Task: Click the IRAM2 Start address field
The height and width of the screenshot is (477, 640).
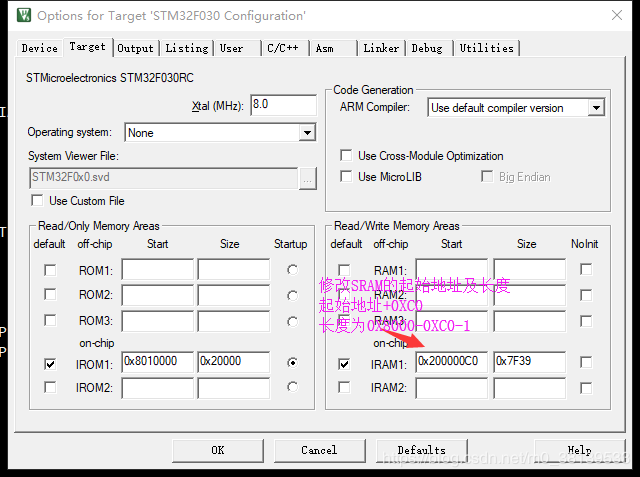Action: [x=452, y=388]
